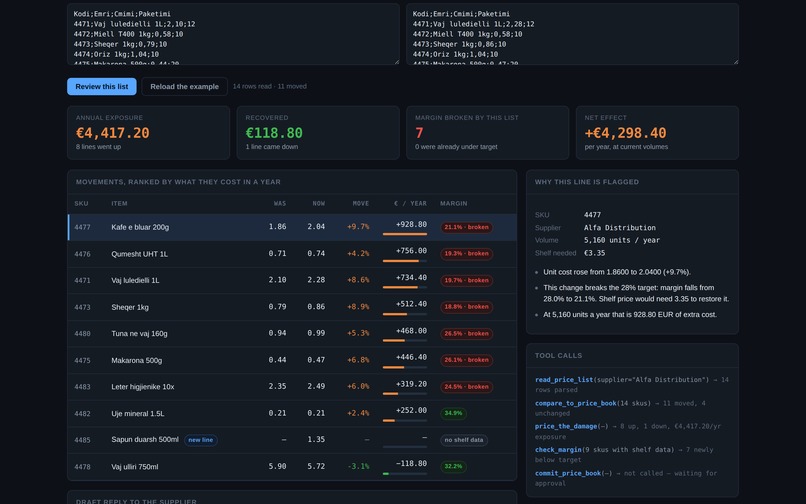The image size is (806, 504).
Task: Click the '18.8% · broken' margin badge
Action: [x=466, y=307]
